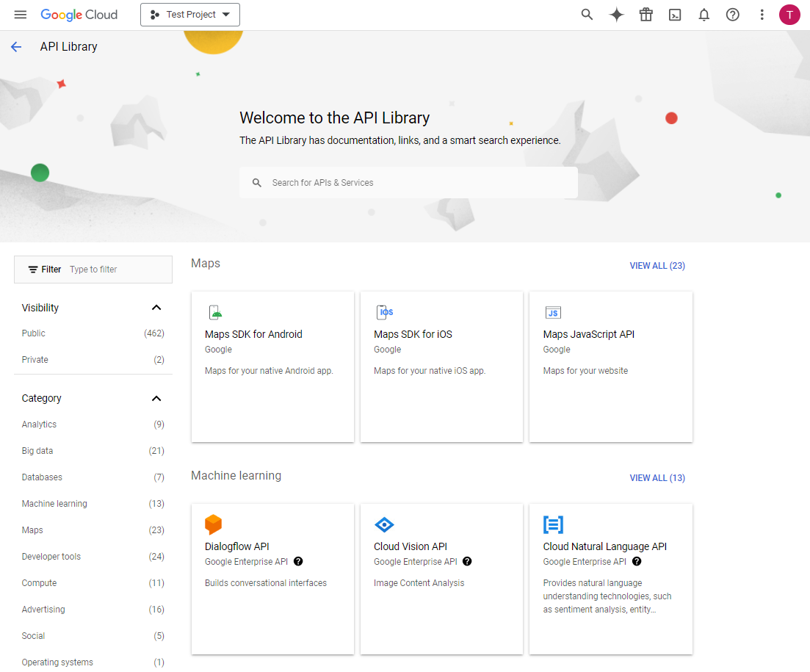Collapse the Visibility filter section
This screenshot has height=672, width=810.
tap(156, 308)
